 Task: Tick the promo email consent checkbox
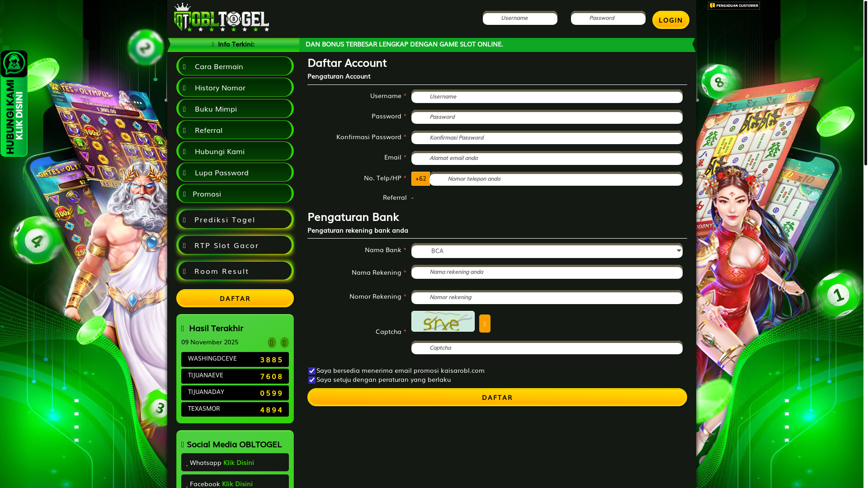point(312,371)
